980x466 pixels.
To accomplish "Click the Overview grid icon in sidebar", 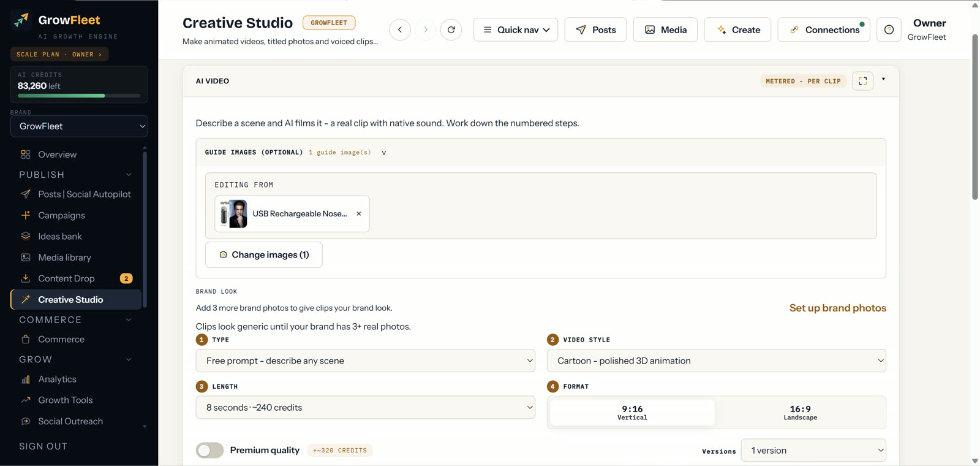I will 26,155.
